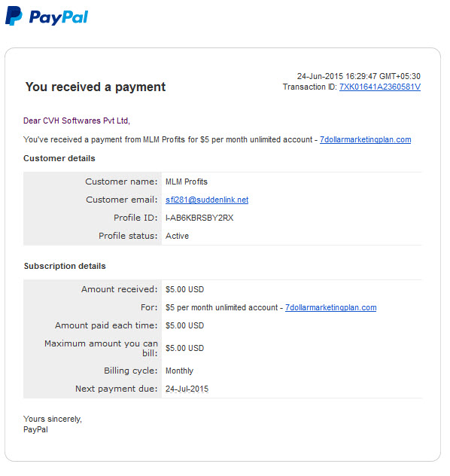The width and height of the screenshot is (450, 476).
Task: Open 7dollarmarketingplan.com link in the payment sentence
Action: click(366, 139)
